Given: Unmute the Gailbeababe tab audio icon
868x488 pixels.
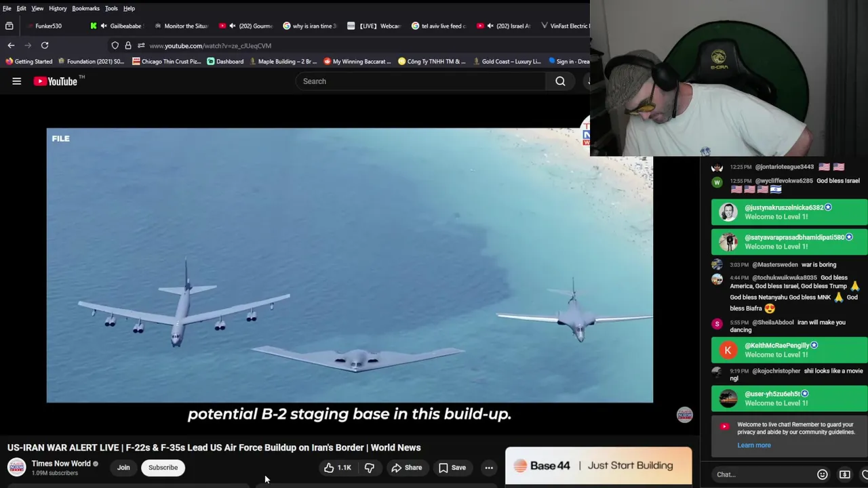Looking at the screenshot, I should (x=104, y=26).
